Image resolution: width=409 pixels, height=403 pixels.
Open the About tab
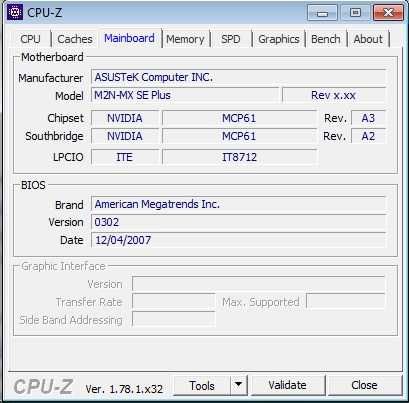tap(368, 39)
